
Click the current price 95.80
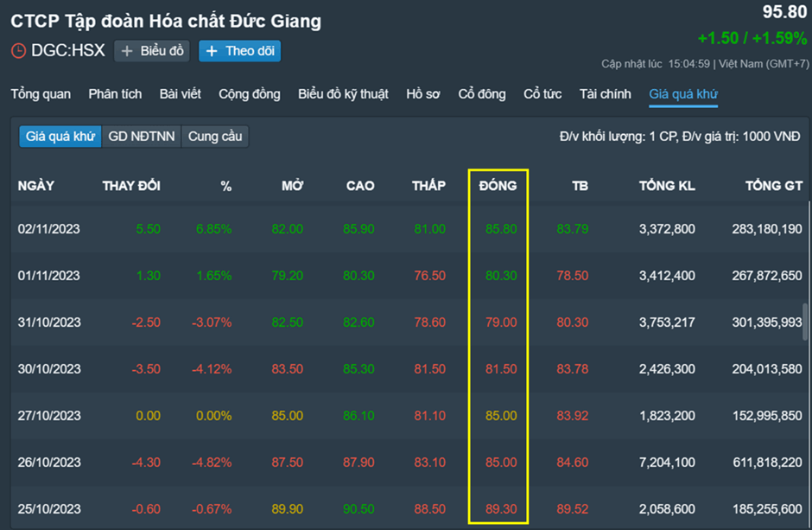tap(784, 11)
